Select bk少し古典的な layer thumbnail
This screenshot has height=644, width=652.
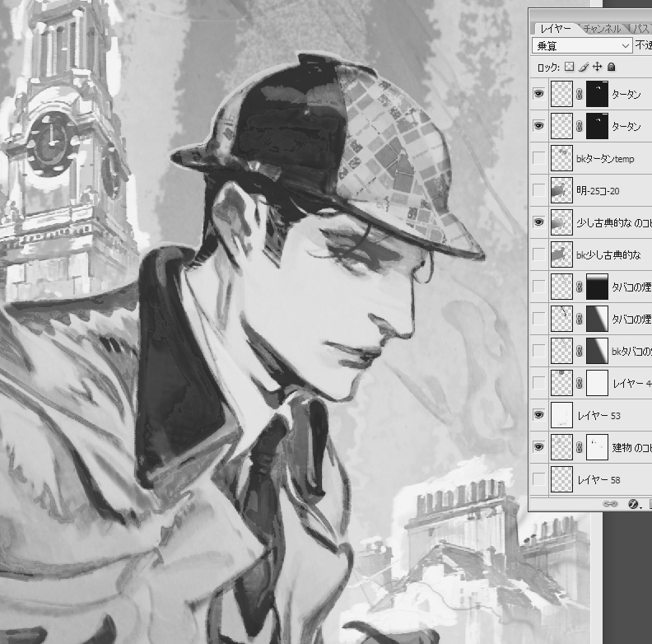(561, 254)
